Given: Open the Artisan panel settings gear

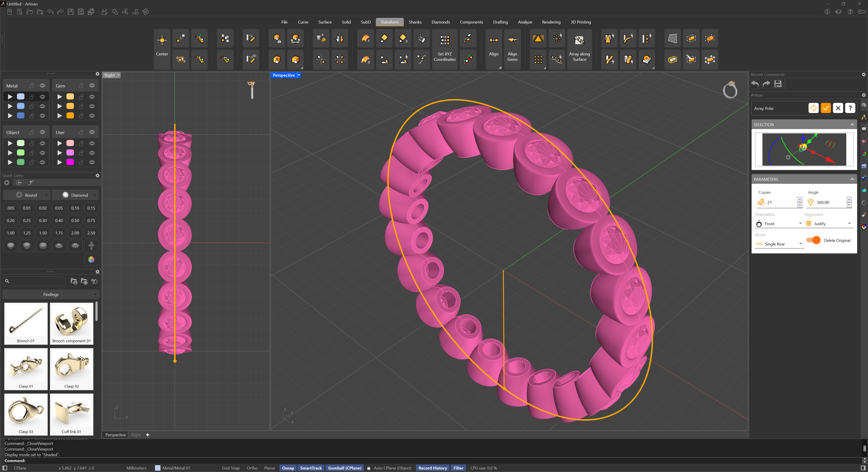Looking at the screenshot, I should point(864,95).
